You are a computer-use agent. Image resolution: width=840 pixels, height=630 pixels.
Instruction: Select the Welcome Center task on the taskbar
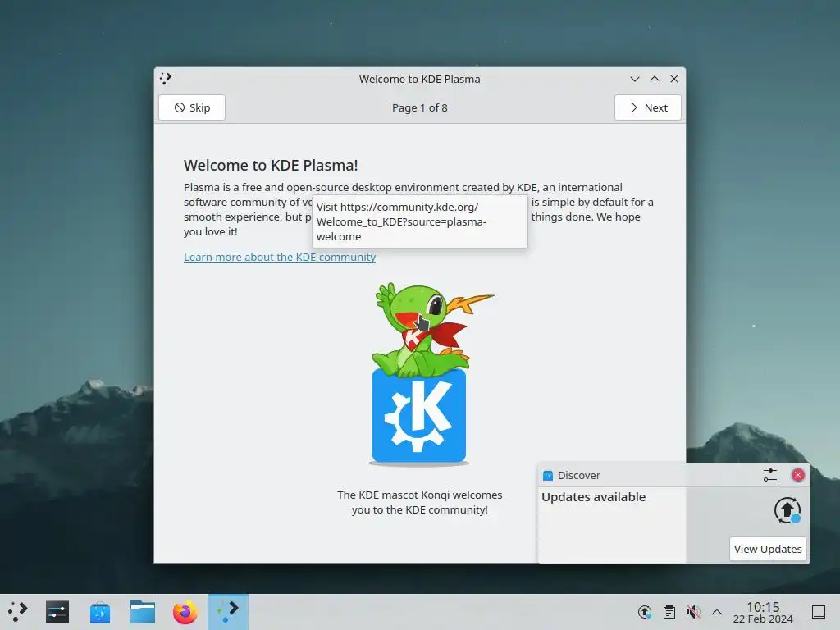pos(228,612)
